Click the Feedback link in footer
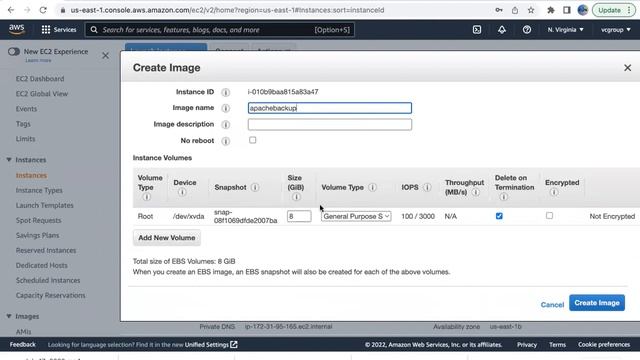The height and width of the screenshot is (360, 640). point(22,345)
